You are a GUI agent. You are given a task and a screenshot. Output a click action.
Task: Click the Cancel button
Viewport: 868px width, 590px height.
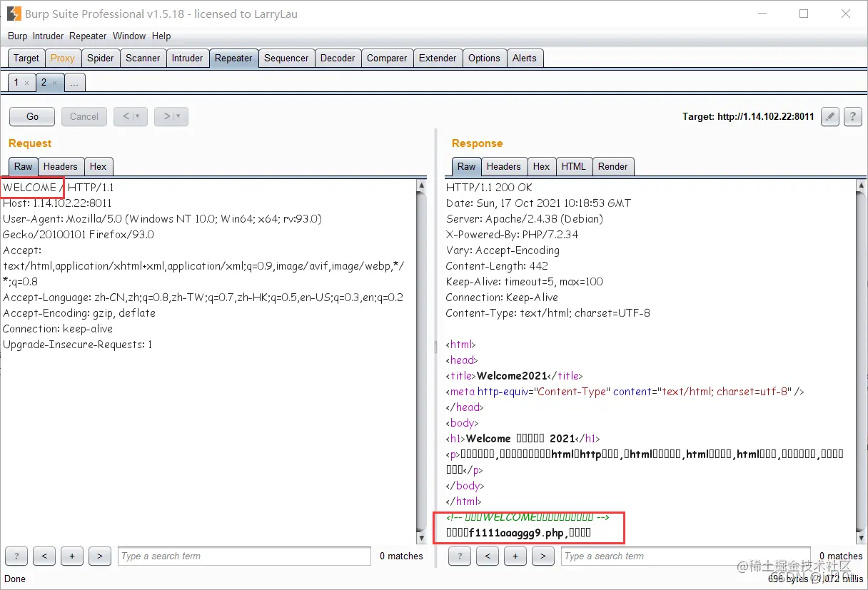84,116
